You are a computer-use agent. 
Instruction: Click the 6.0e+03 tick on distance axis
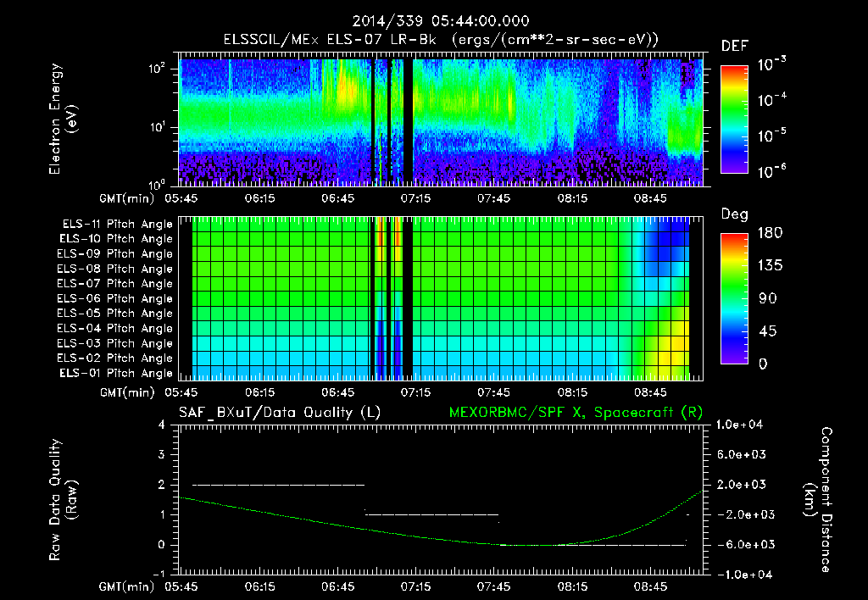point(742,454)
